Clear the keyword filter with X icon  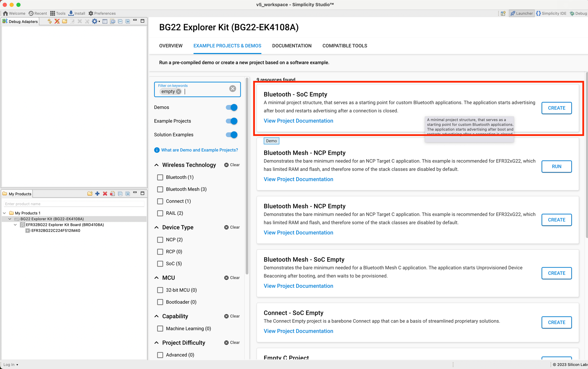click(x=233, y=89)
